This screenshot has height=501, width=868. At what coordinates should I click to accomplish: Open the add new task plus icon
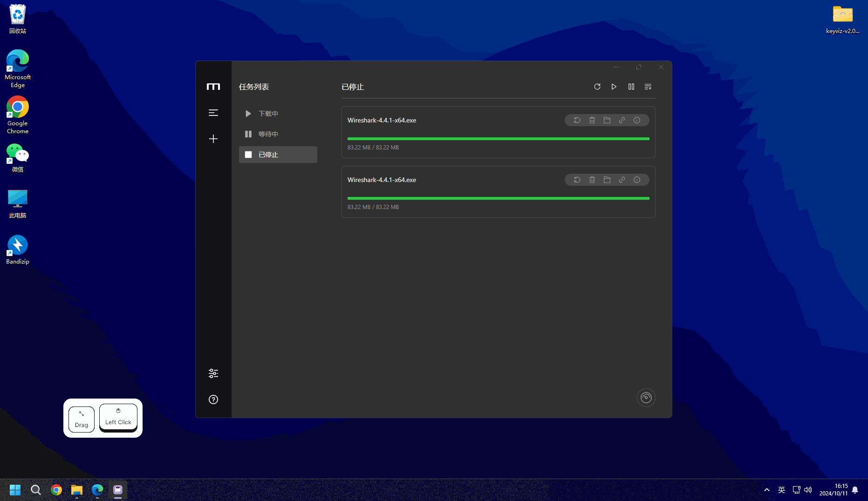(213, 139)
